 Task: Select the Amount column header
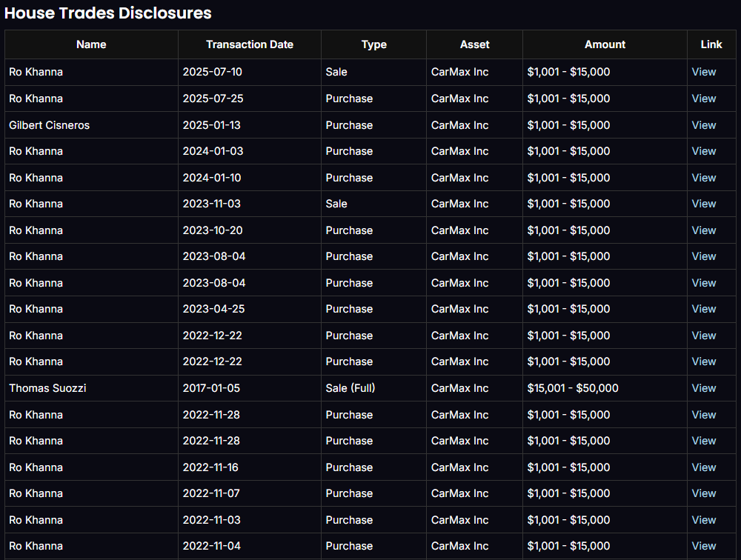[x=605, y=44]
